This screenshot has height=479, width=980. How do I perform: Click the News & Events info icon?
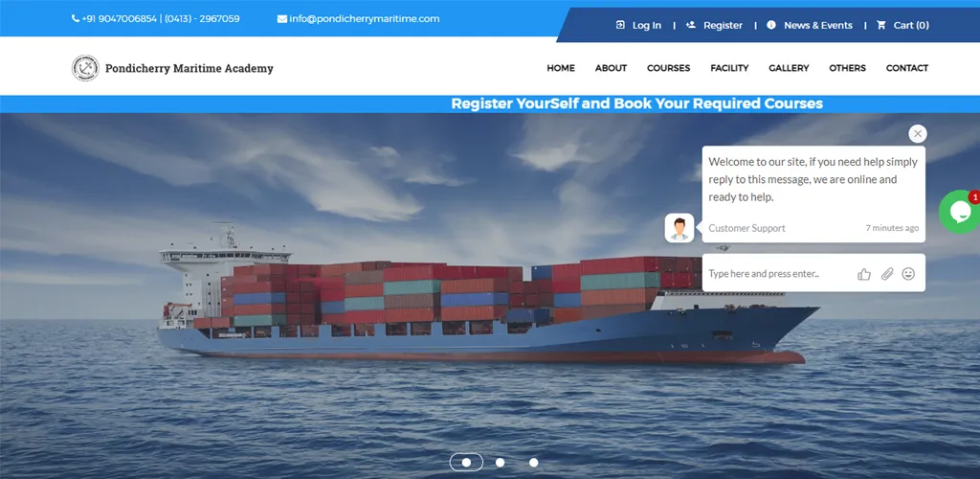(771, 25)
